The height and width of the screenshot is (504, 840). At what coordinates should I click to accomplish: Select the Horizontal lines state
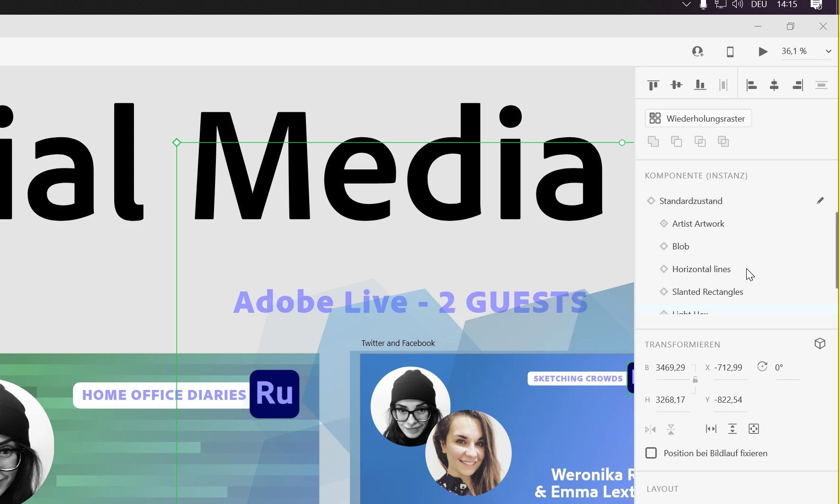701,269
